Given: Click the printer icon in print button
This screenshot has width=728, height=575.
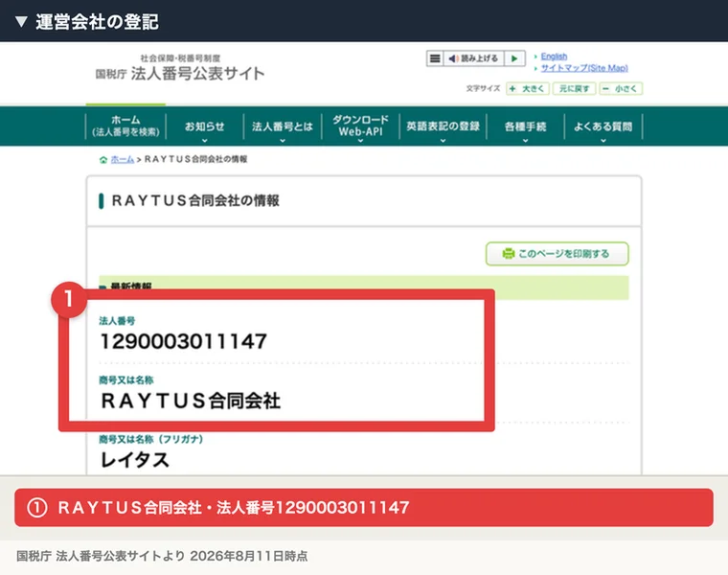Looking at the screenshot, I should click(x=509, y=254).
